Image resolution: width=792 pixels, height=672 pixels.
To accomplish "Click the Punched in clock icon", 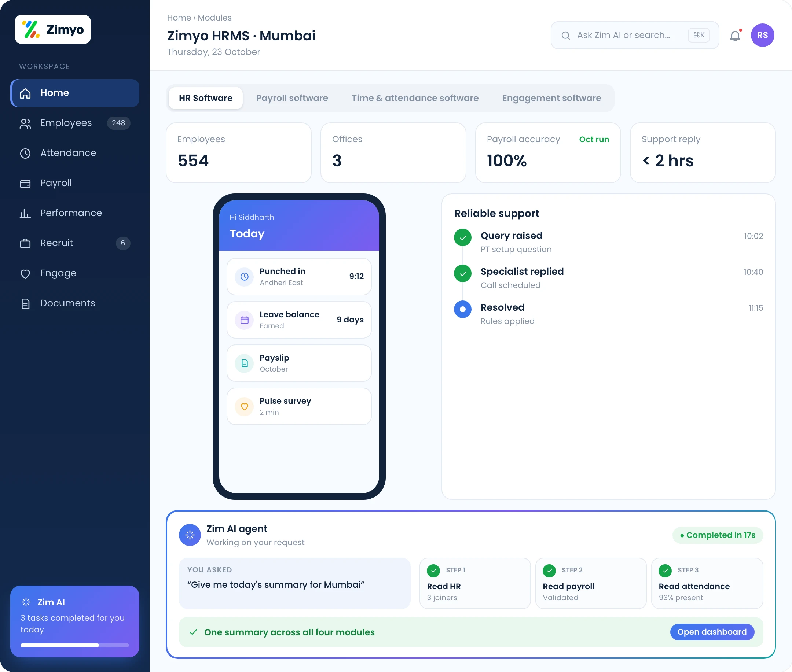I will tap(244, 277).
